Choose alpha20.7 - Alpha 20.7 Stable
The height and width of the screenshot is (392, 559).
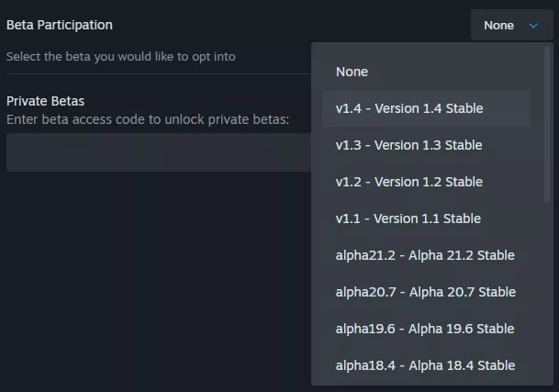tap(425, 292)
